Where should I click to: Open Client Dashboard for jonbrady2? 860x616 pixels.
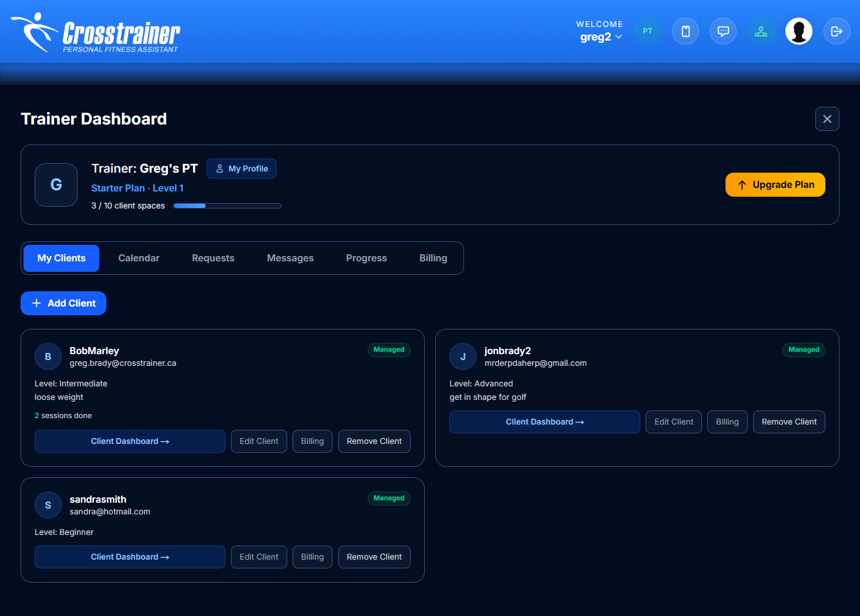[x=545, y=422]
